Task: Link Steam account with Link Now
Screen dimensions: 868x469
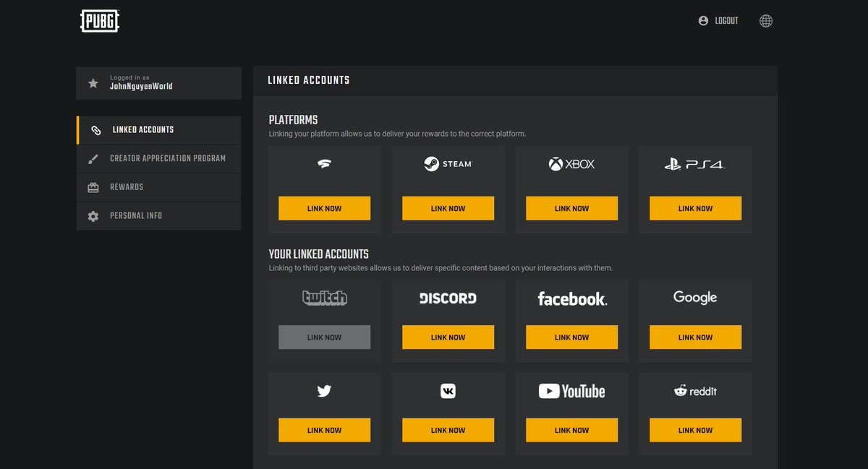Action: 448,208
